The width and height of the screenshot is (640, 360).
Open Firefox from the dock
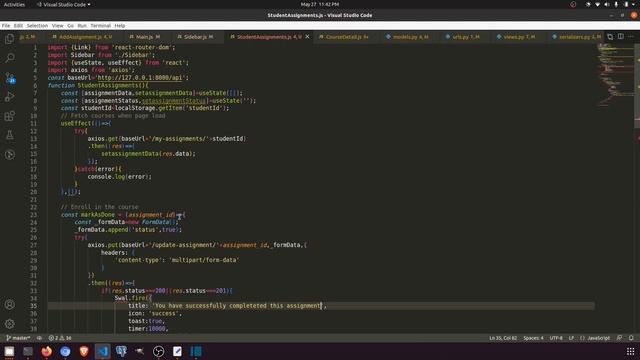click(47, 351)
